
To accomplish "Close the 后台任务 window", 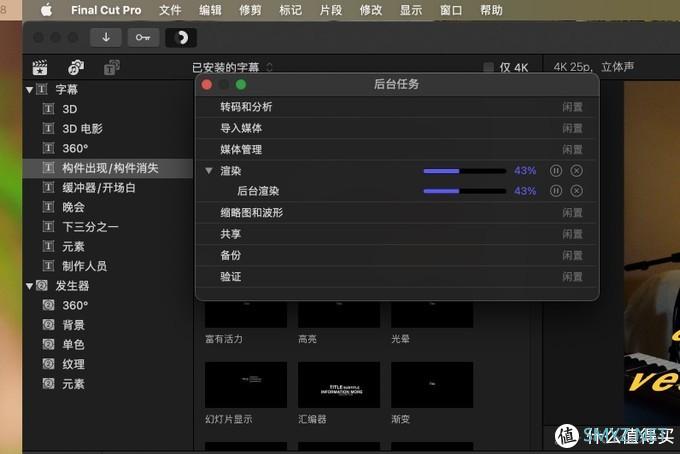I will point(207,85).
